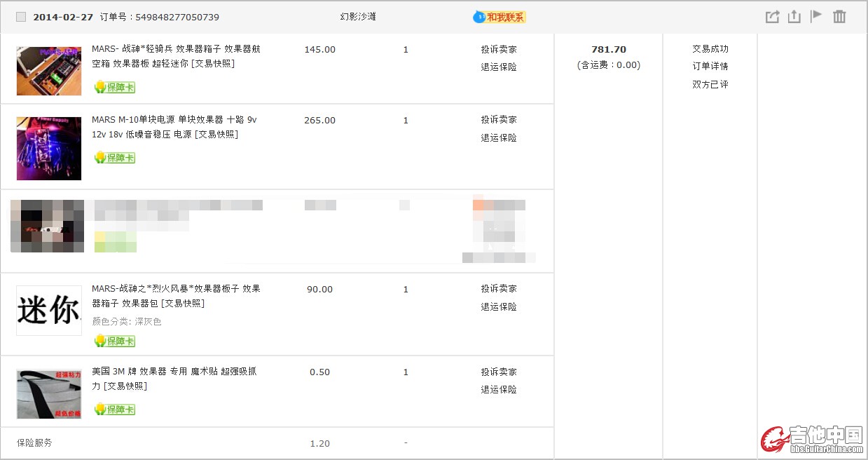Click the price 90.00
This screenshot has width=868, height=460.
(x=320, y=290)
